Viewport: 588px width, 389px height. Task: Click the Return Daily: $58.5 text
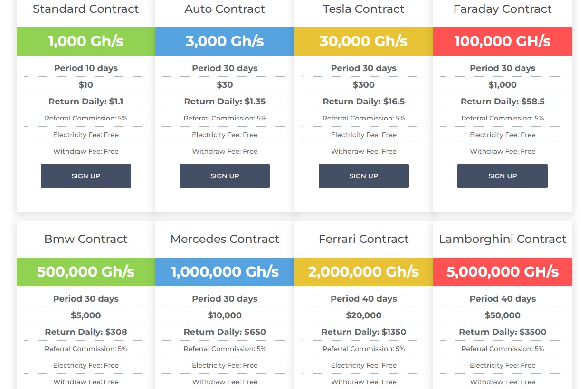click(503, 102)
